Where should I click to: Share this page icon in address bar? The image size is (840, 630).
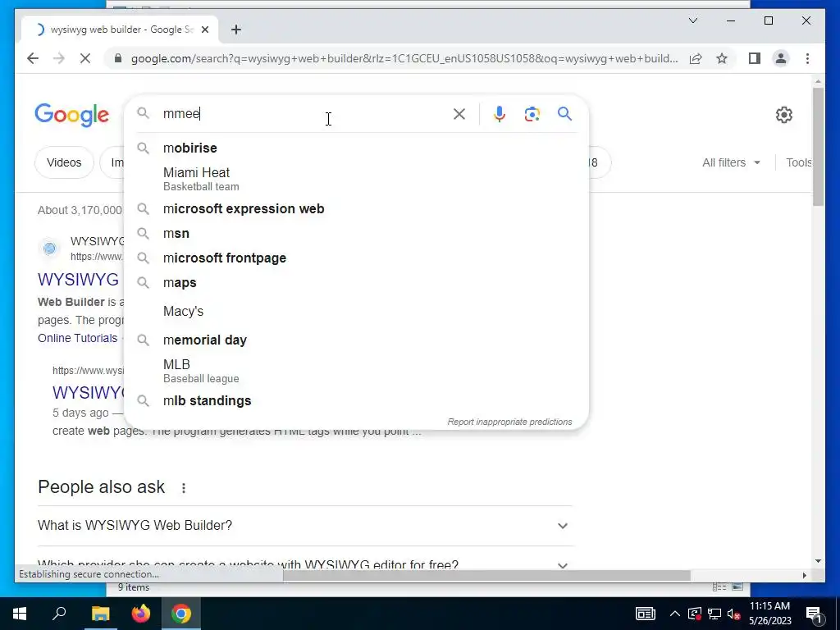(696, 58)
